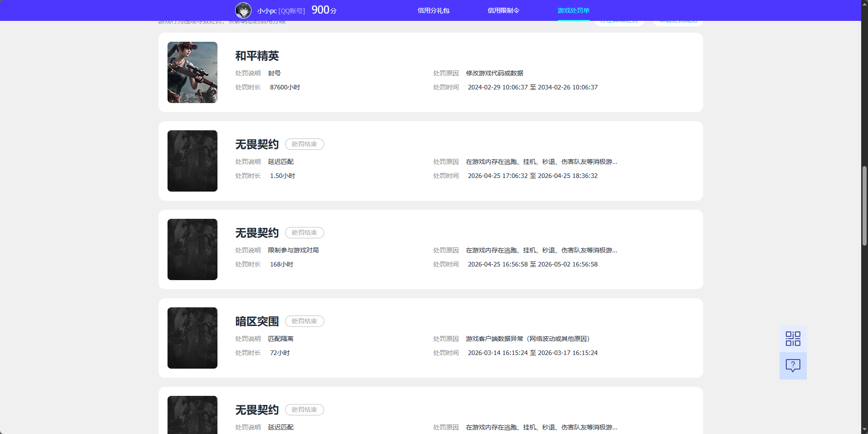
Task: Click the 168小时 duration value
Action: point(281,264)
